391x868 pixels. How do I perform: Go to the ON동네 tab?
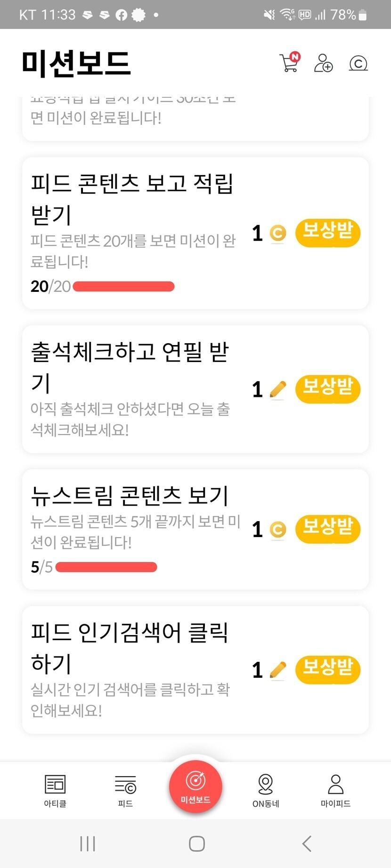coord(266,790)
